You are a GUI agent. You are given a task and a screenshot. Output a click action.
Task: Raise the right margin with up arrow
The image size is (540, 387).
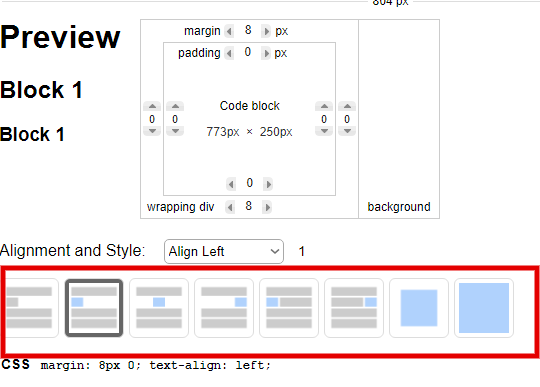(347, 106)
